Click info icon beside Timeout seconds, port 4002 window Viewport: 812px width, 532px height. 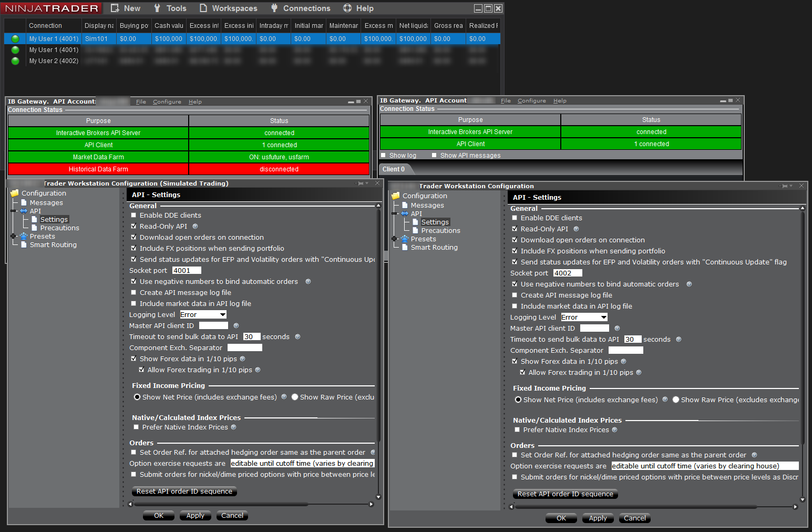(x=679, y=340)
